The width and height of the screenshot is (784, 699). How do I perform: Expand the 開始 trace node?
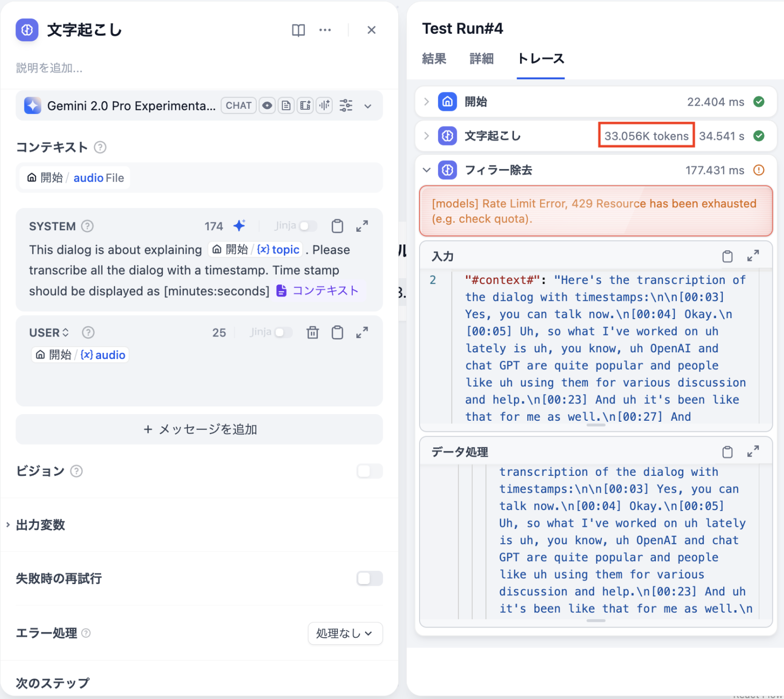427,102
